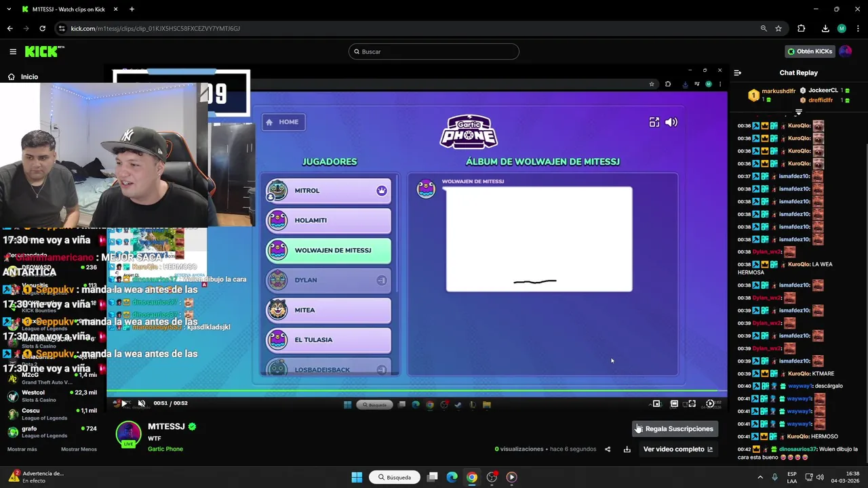Open JockeerCL on the gift leaderboard
Viewport: 868px width, 488px height.
tap(823, 90)
